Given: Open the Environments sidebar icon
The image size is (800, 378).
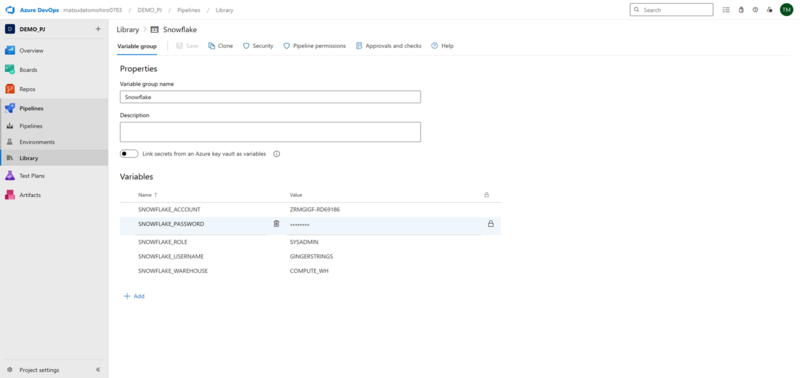Looking at the screenshot, I should coord(10,142).
